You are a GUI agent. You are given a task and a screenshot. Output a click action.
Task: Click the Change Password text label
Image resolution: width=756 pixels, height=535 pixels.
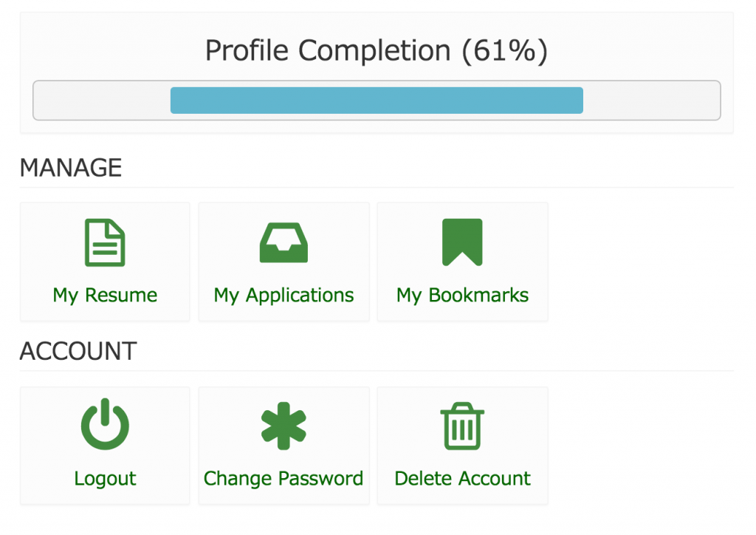click(283, 479)
